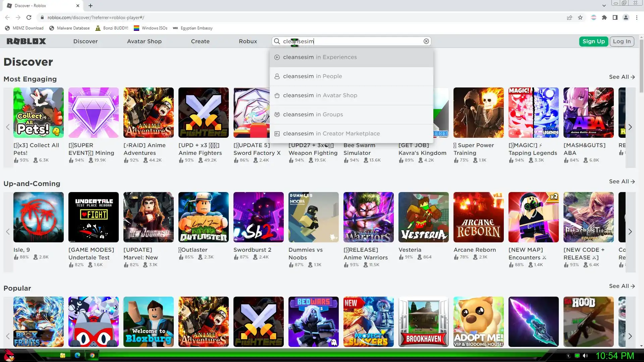Open Chrome three-dot menu
644x362 pixels.
point(637,17)
